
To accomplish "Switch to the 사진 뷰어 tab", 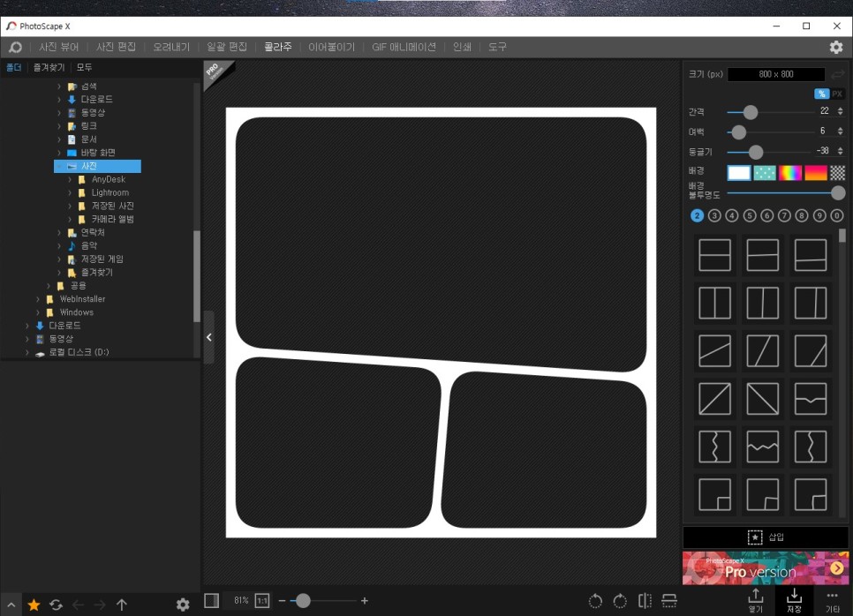I will [x=59, y=48].
